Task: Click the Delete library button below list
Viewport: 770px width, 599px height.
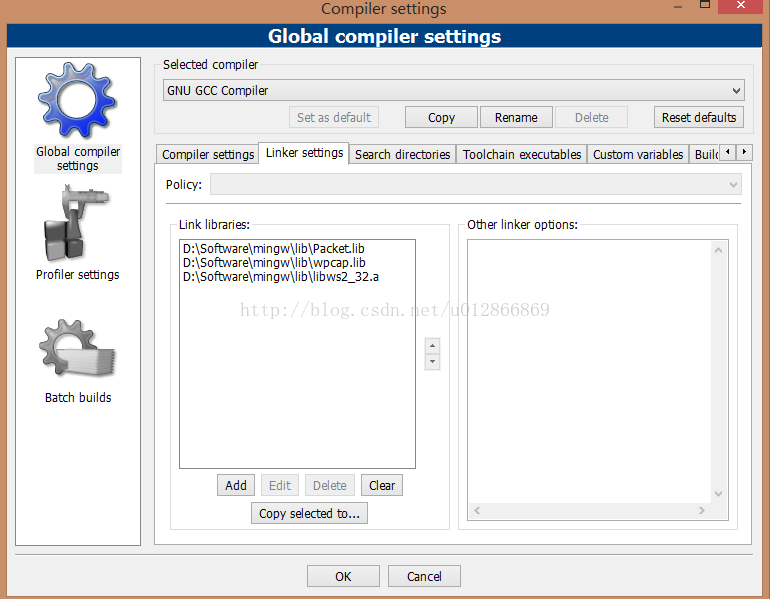Action: (x=330, y=485)
